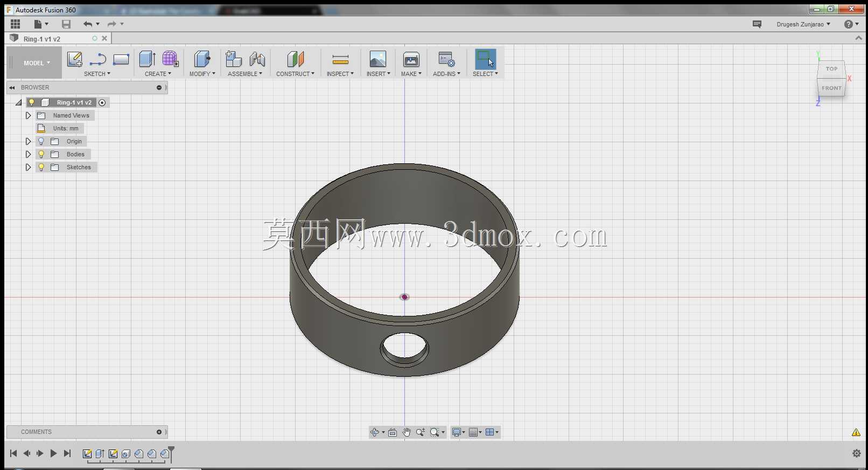
Task: Expand the Bodies folder
Action: (29, 154)
